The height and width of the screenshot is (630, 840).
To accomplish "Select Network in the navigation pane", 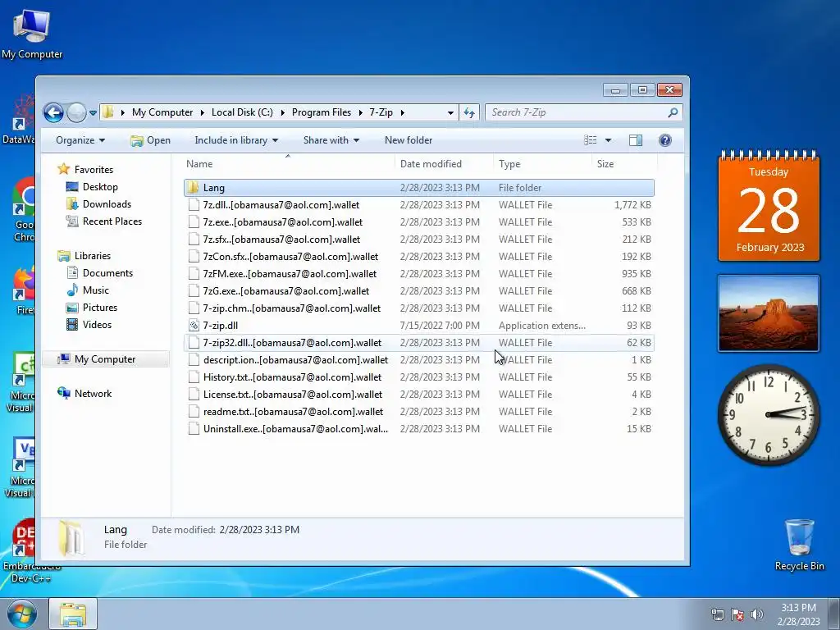I will tap(84, 394).
